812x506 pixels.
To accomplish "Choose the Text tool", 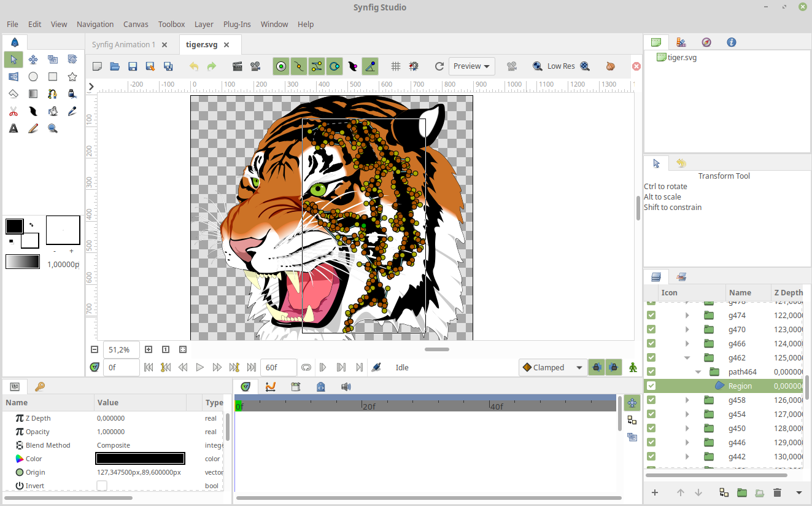I will pos(14,128).
